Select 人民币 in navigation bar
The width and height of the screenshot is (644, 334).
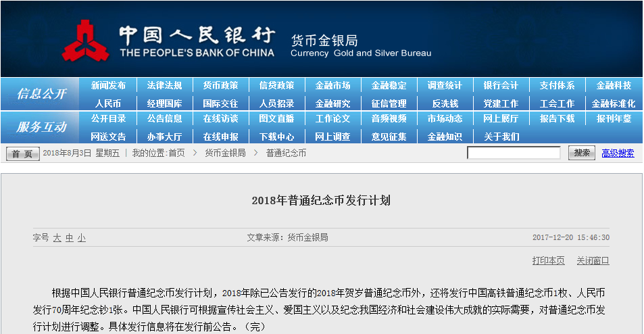pos(108,104)
